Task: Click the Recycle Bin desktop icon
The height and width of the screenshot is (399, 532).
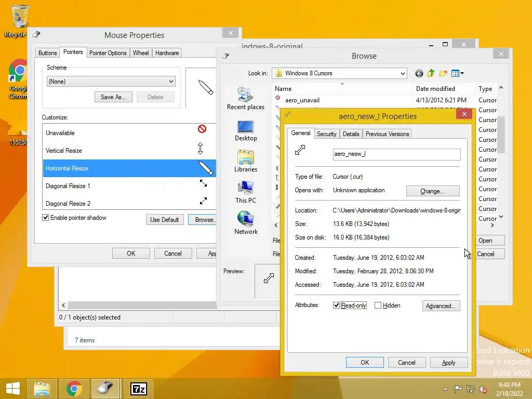Action: point(19,21)
